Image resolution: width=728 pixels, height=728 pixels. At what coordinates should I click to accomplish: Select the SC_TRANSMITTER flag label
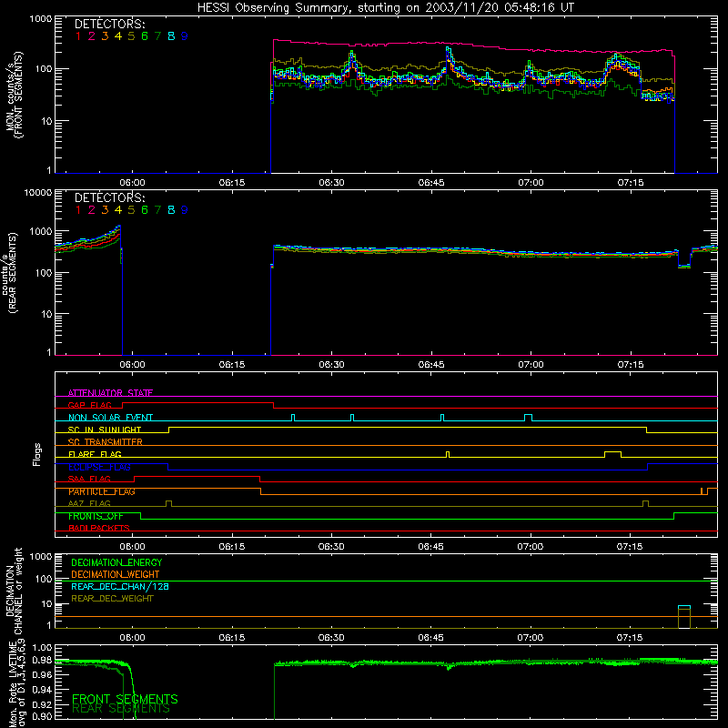105,441
